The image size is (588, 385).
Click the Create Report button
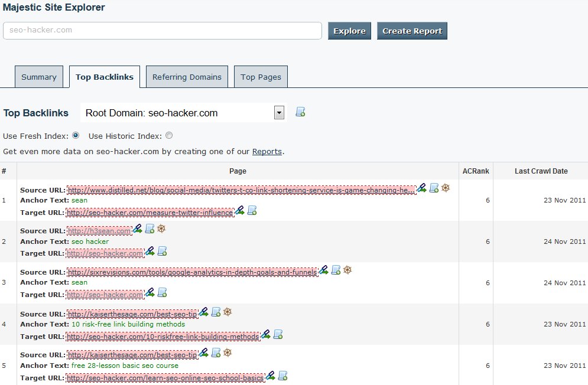(x=412, y=31)
